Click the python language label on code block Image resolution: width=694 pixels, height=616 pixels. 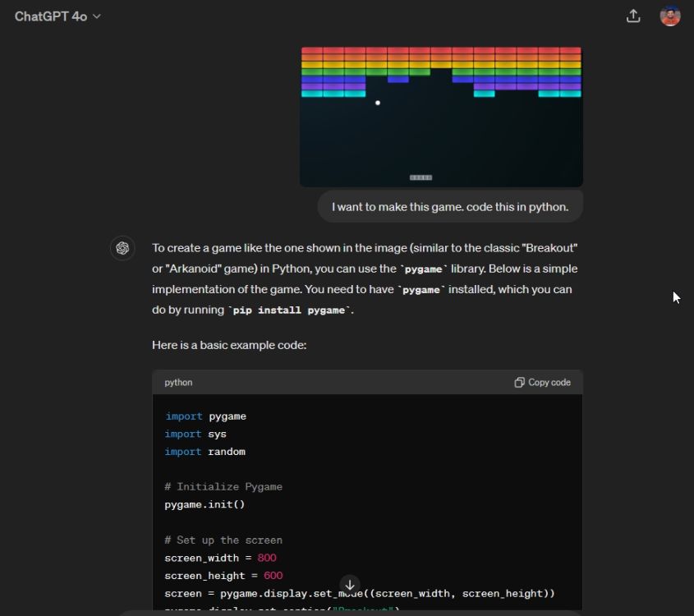178,383
